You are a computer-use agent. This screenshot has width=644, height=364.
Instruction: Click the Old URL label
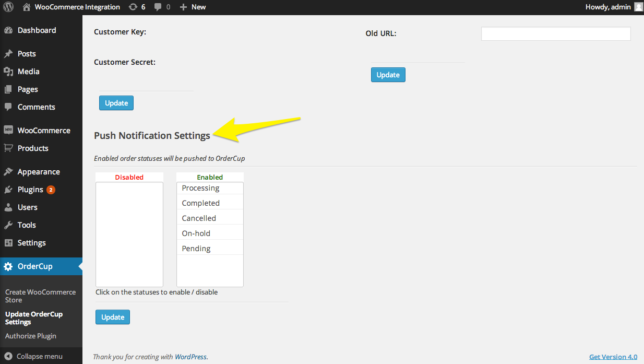click(381, 33)
